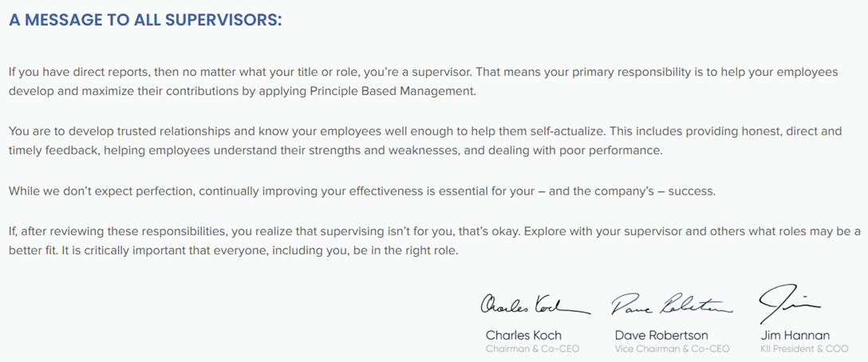Select the name 'Dave Robertson'
This screenshot has width=868, height=362.
661,336
